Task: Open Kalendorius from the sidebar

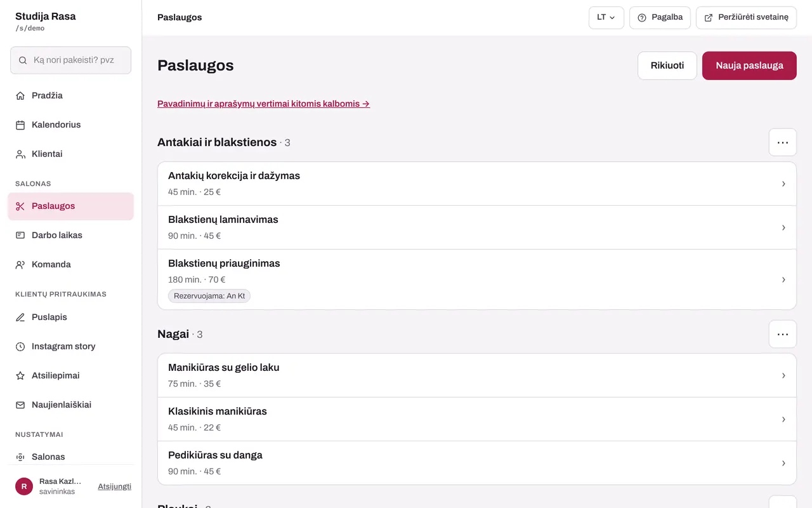Action: [x=70, y=125]
